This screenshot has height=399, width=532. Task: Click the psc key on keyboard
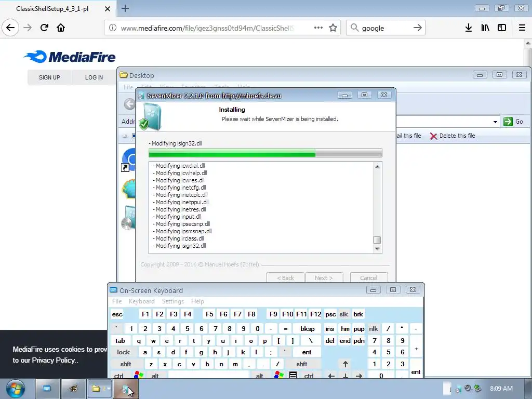pos(330,314)
